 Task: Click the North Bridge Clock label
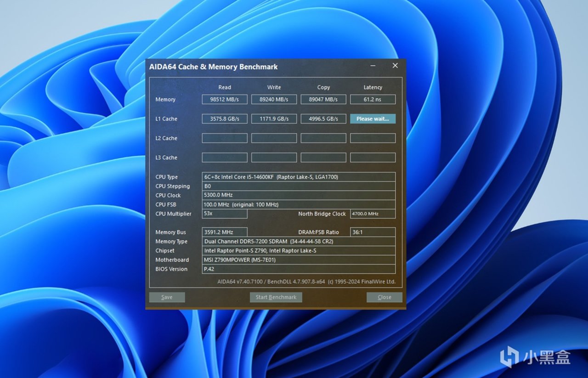(322, 214)
